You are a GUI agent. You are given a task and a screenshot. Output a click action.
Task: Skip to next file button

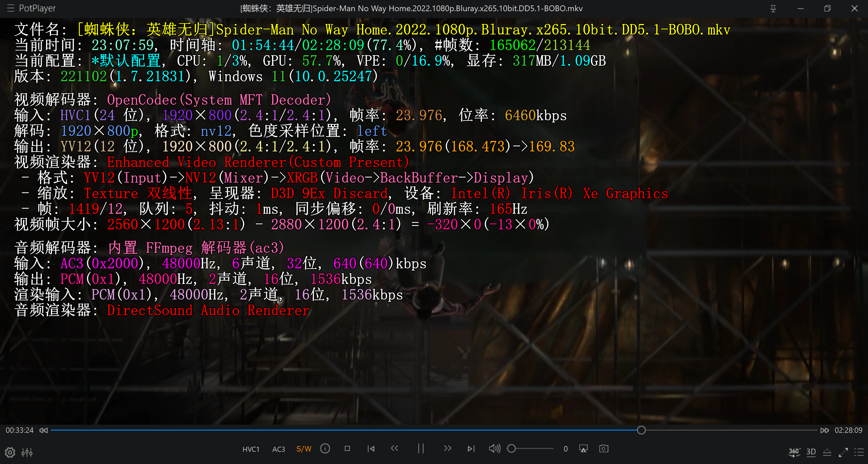[471, 449]
